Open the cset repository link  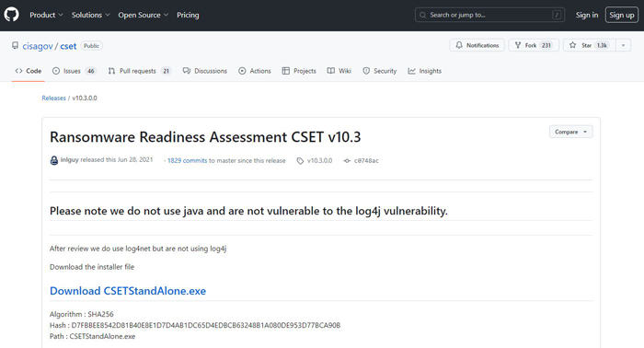pyautogui.click(x=68, y=46)
